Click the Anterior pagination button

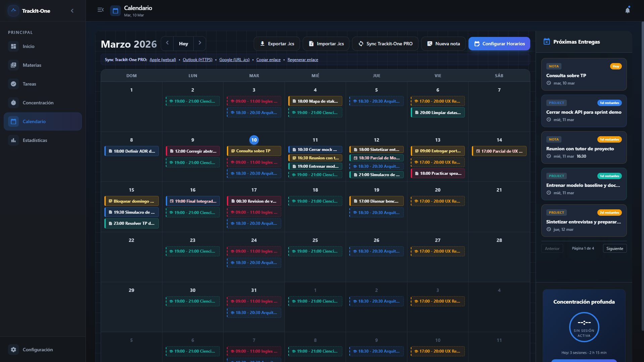(x=552, y=248)
